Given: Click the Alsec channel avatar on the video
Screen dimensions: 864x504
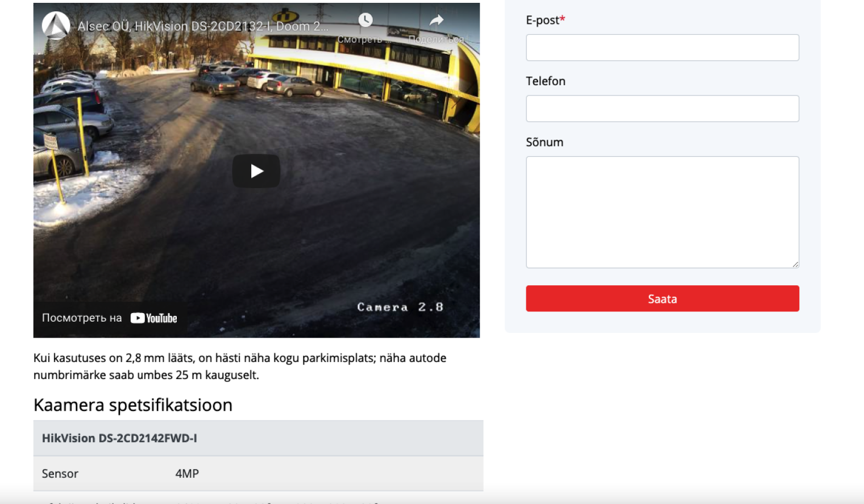Looking at the screenshot, I should (x=56, y=26).
